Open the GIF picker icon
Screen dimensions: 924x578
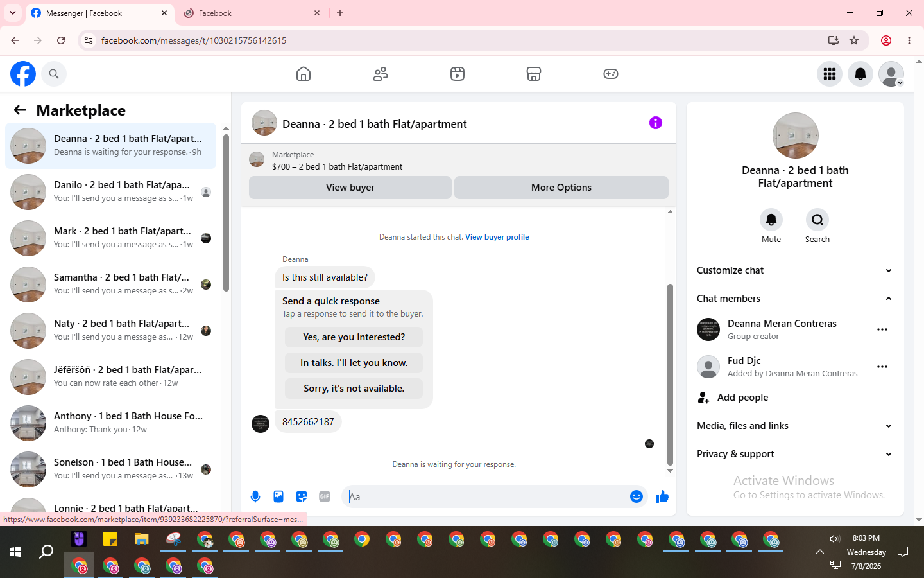[325, 496]
